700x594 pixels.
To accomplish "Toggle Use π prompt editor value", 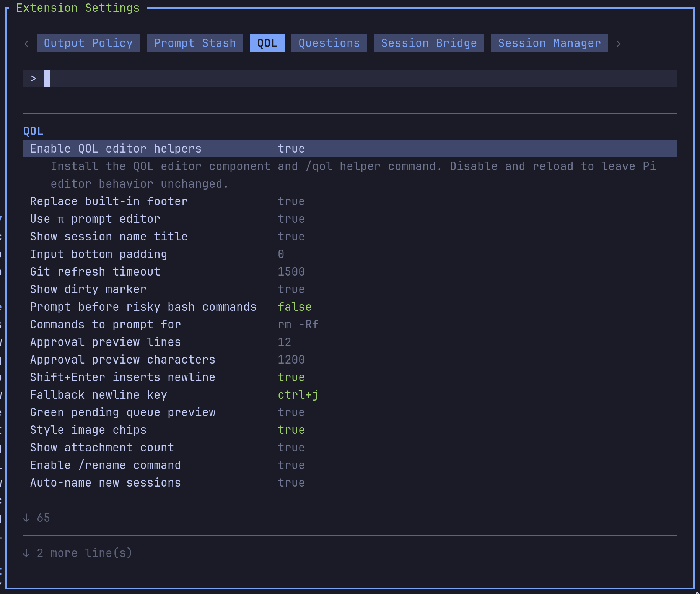I will click(x=291, y=219).
